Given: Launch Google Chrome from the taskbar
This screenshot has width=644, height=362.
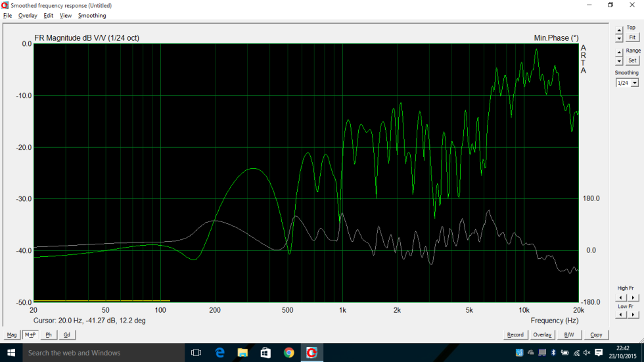Looking at the screenshot, I should pos(288,353).
